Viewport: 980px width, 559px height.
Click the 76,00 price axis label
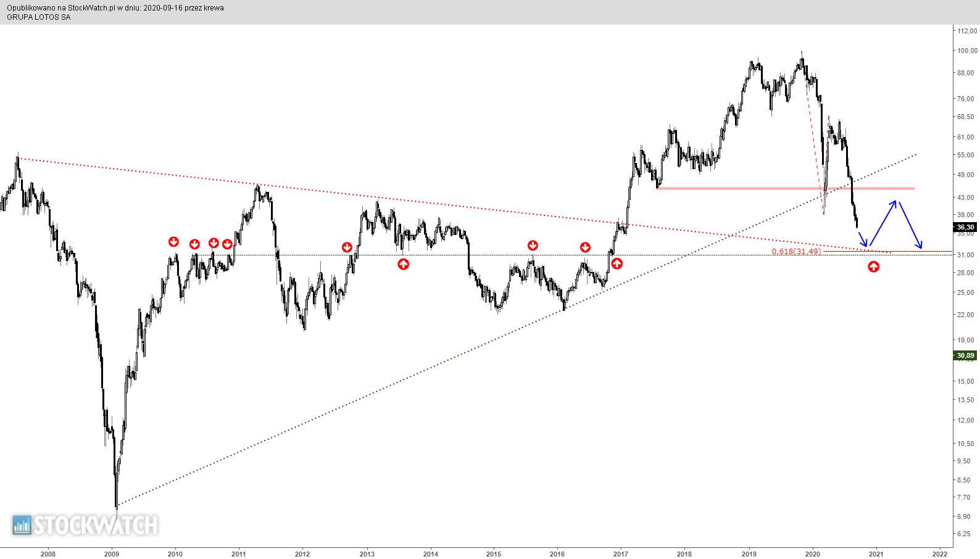[965, 99]
